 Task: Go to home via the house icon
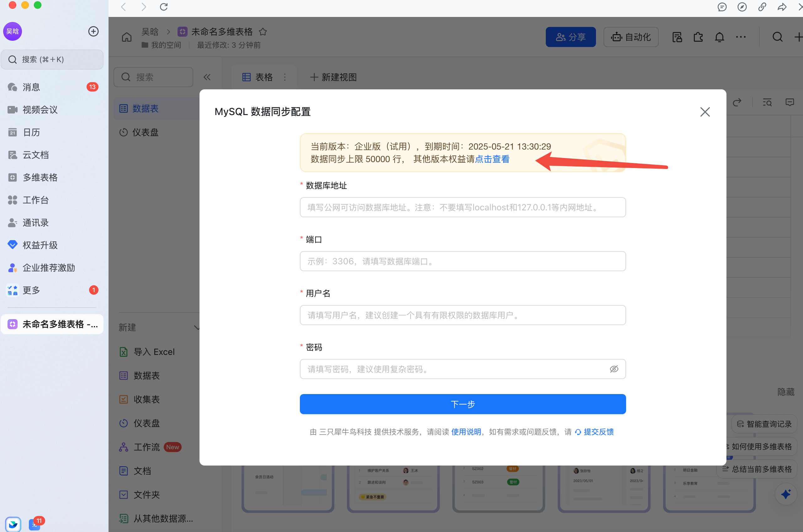127,37
